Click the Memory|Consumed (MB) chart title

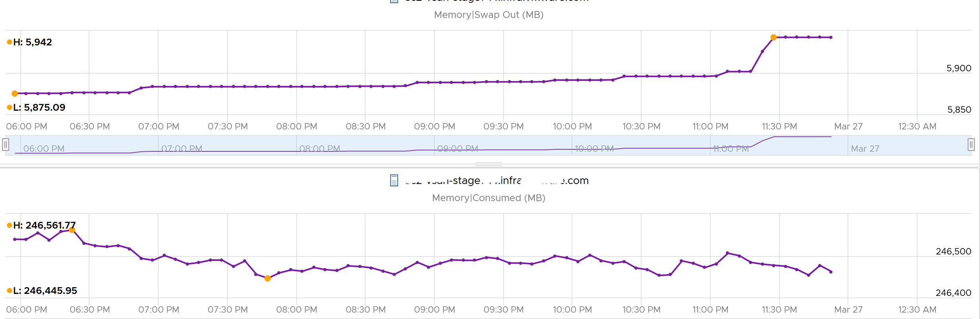(x=489, y=198)
